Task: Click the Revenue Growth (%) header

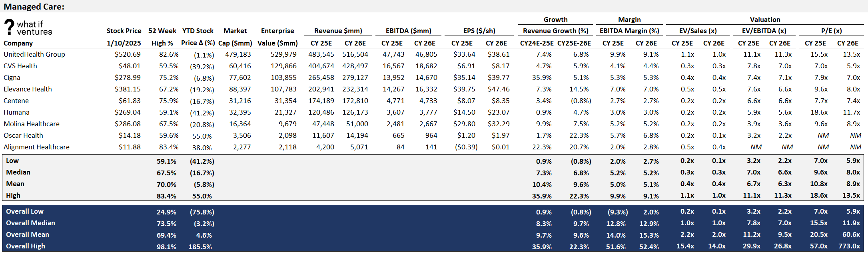Action: click(556, 31)
